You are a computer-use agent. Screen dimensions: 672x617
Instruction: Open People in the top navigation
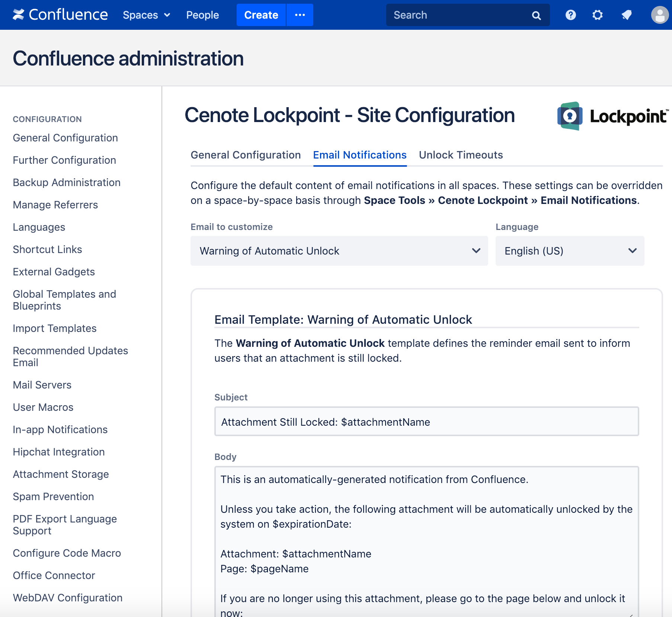pyautogui.click(x=202, y=15)
